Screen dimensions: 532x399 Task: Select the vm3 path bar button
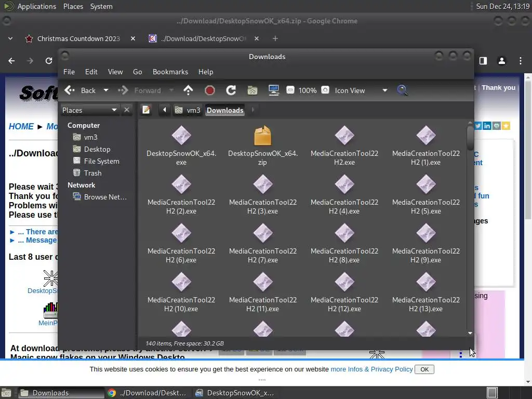(x=188, y=110)
